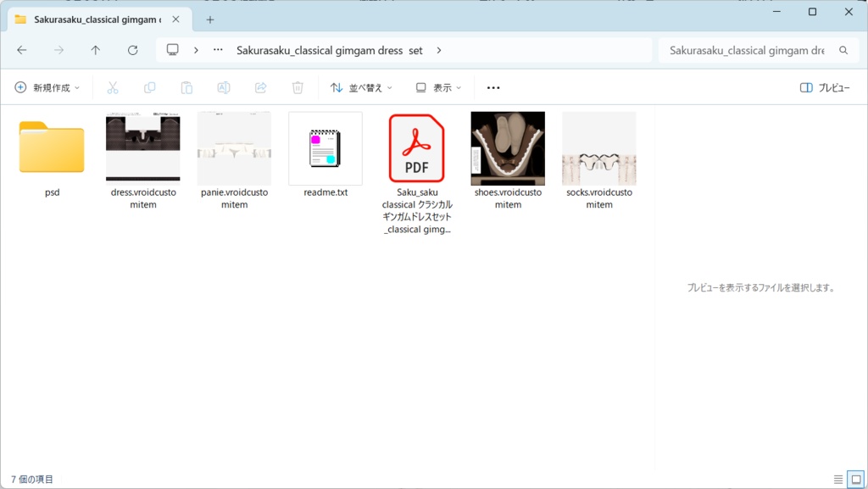Screen dimensions: 868x489
Task: Open the 新規作成 (New) menu
Action: pos(47,87)
